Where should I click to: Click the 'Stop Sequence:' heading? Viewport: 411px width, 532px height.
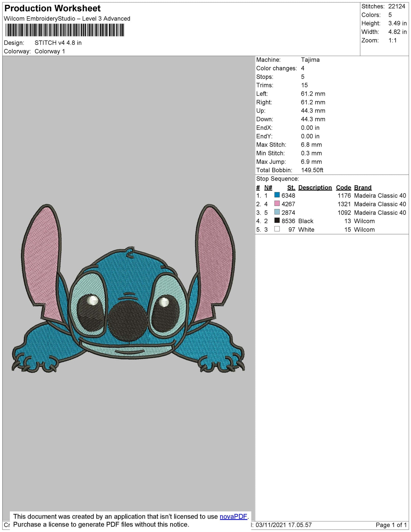(x=277, y=179)
